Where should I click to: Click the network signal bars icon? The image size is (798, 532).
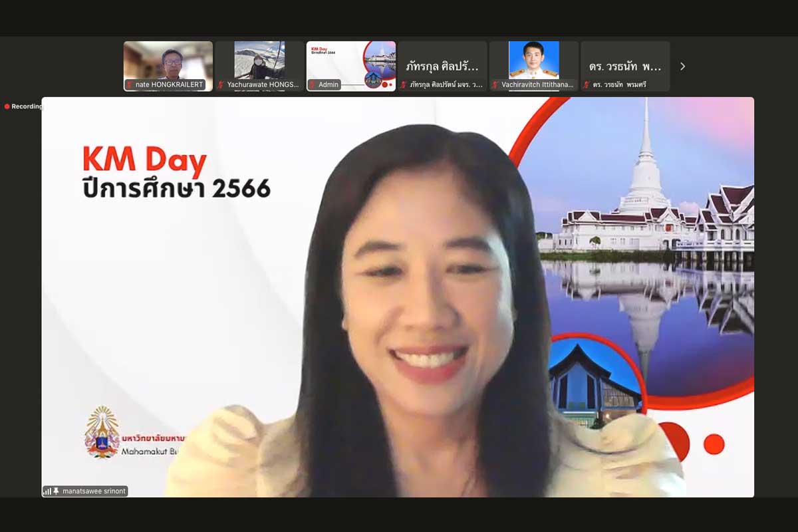pos(48,491)
